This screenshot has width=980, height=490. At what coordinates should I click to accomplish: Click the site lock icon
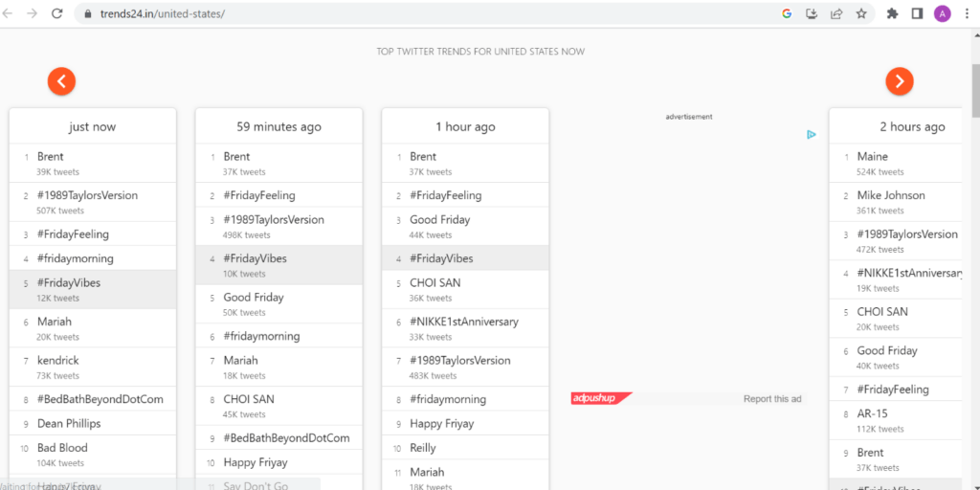(87, 13)
